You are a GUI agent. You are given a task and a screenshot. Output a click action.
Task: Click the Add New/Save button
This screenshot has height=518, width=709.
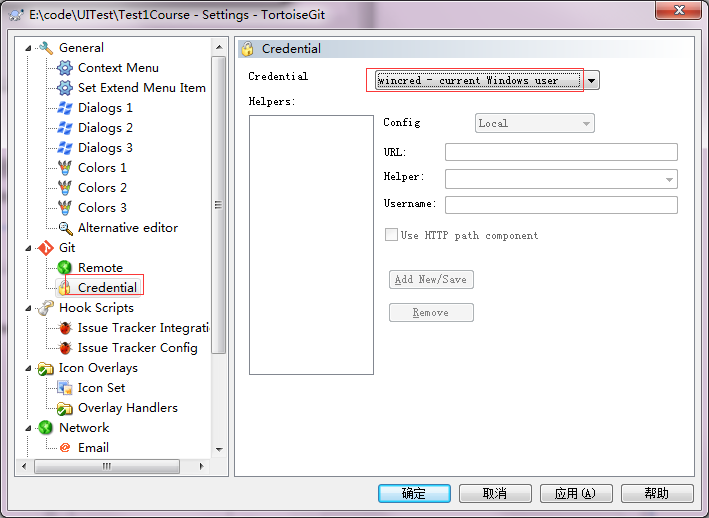[x=431, y=279]
